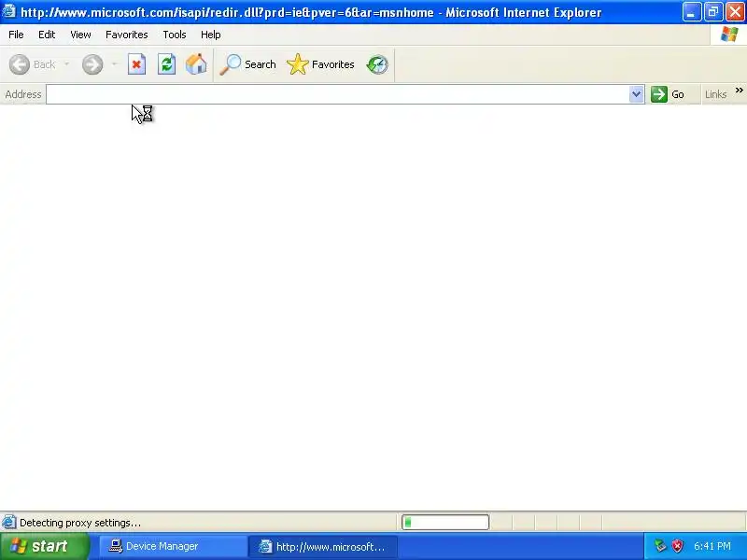Open the Edit menu
The width and height of the screenshot is (747, 560).
[x=47, y=35]
